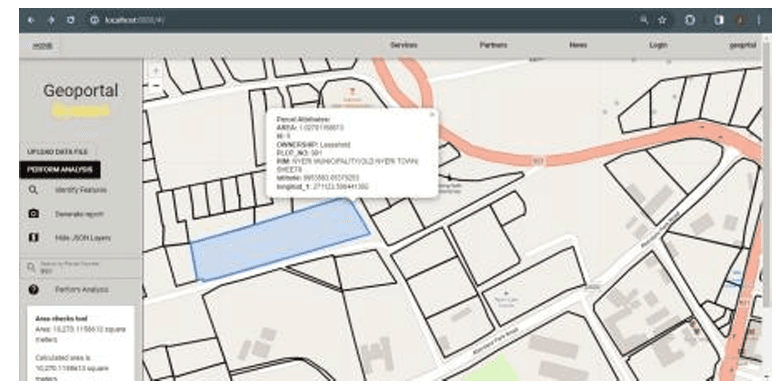Click the Area checks tool heading
Screen dimensions: 776x392
click(x=61, y=319)
